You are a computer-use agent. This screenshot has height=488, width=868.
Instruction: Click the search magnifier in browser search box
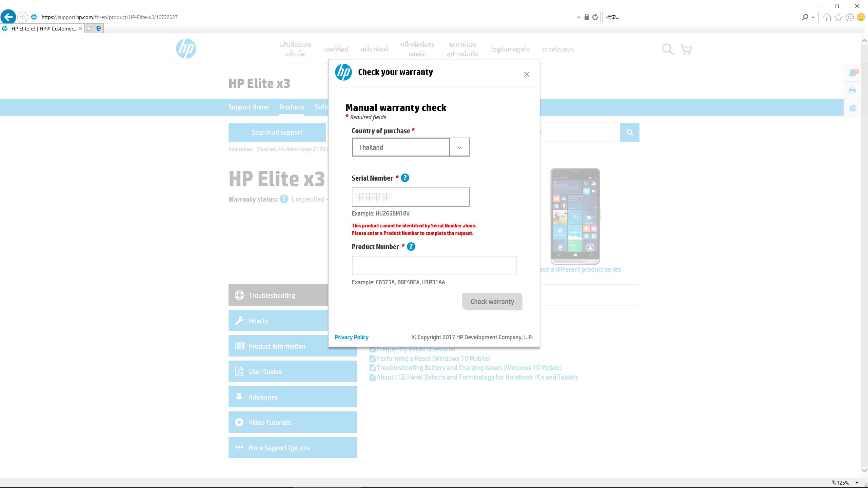(x=805, y=17)
